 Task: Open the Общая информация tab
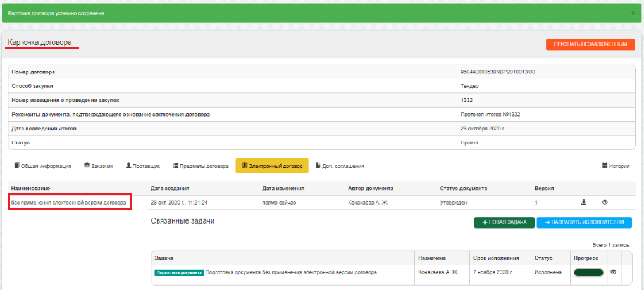pos(42,166)
